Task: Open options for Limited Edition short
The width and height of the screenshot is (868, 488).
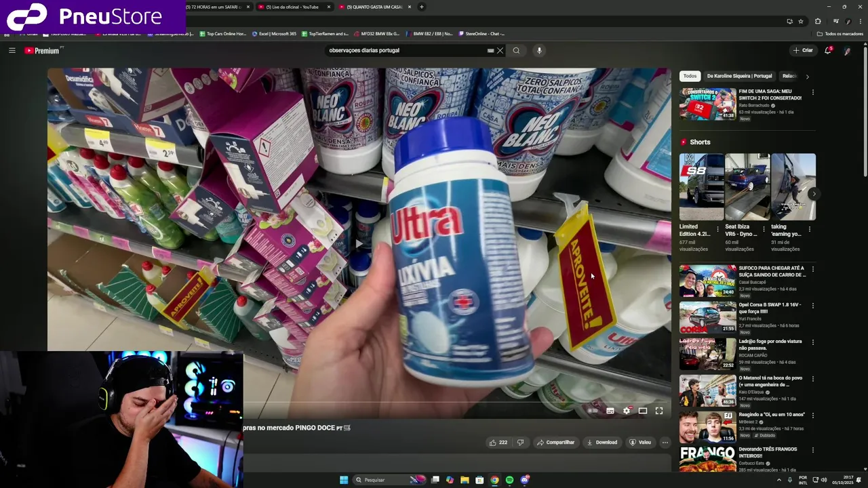Action: pos(718,229)
